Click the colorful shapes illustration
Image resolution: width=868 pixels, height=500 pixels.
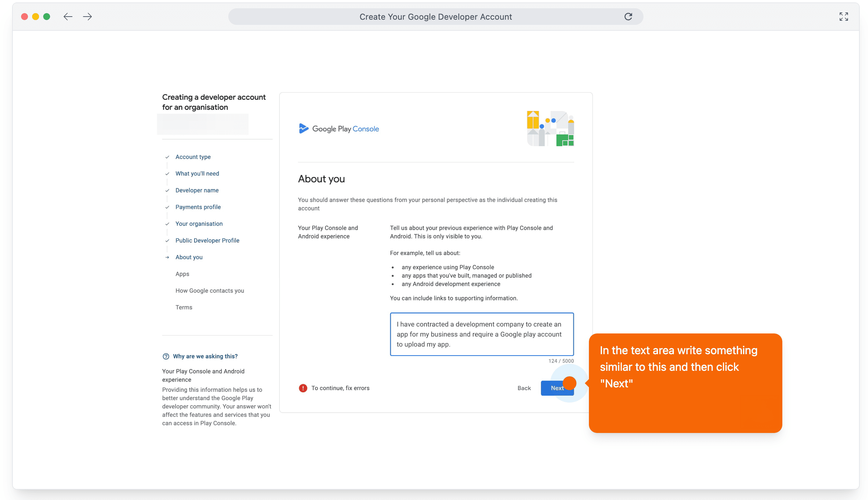tap(550, 129)
